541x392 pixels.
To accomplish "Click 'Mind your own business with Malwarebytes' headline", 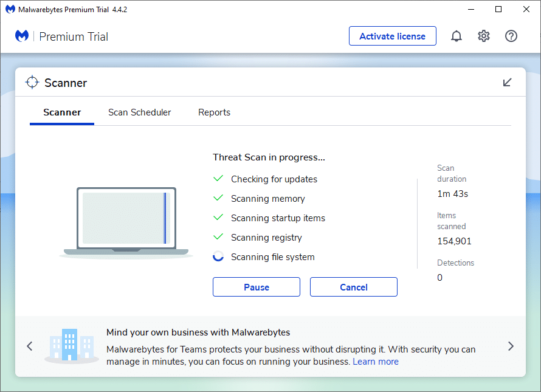I will pos(198,332).
